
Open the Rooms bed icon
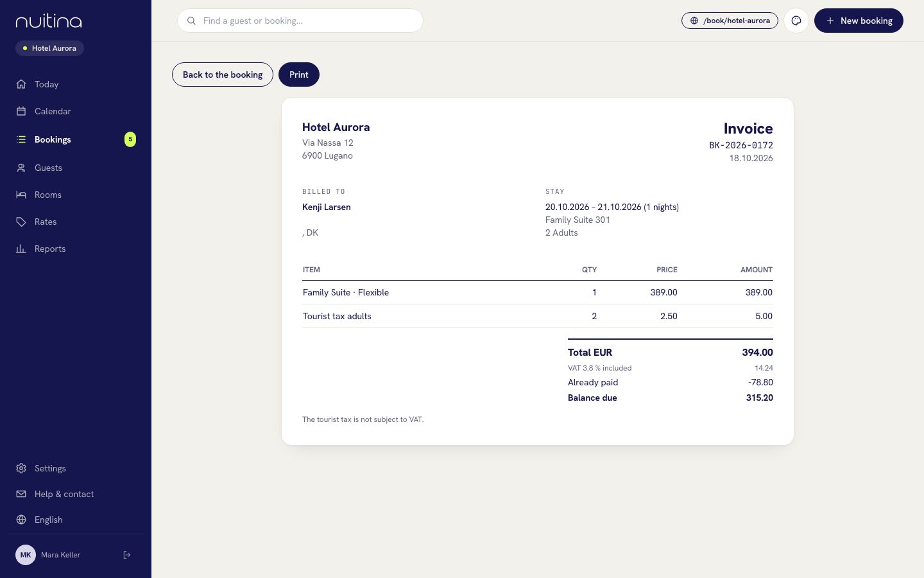21,195
